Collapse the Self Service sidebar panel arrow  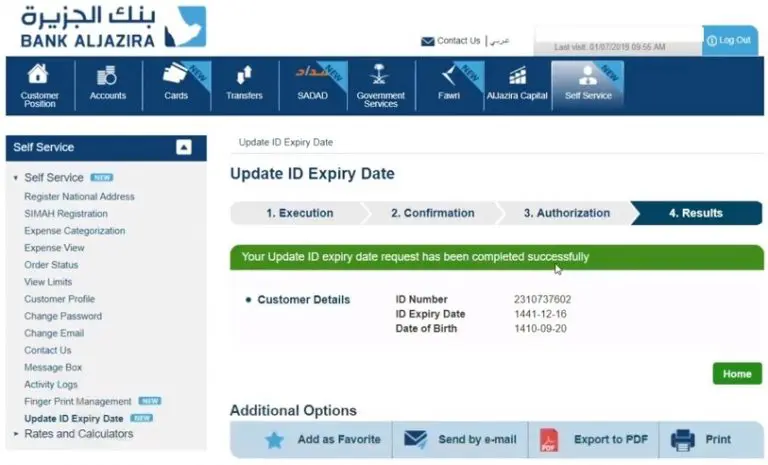point(184,147)
